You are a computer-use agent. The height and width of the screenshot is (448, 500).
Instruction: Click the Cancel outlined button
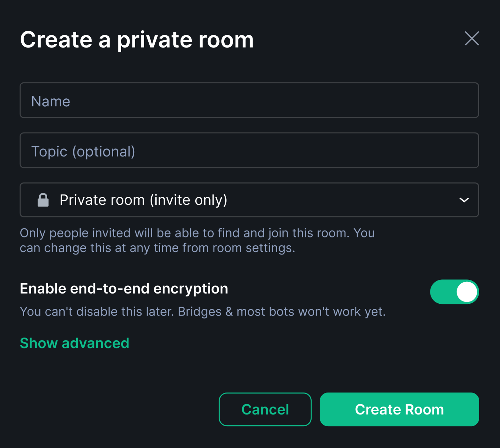(265, 409)
